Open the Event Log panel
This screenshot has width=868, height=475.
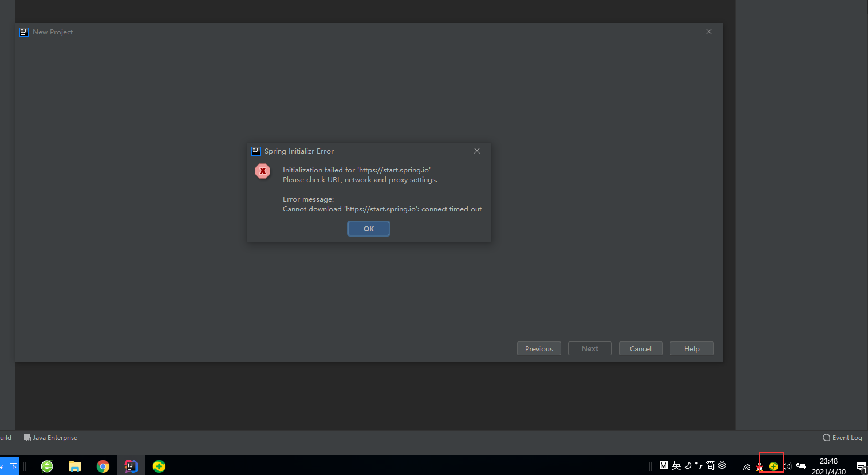842,438
